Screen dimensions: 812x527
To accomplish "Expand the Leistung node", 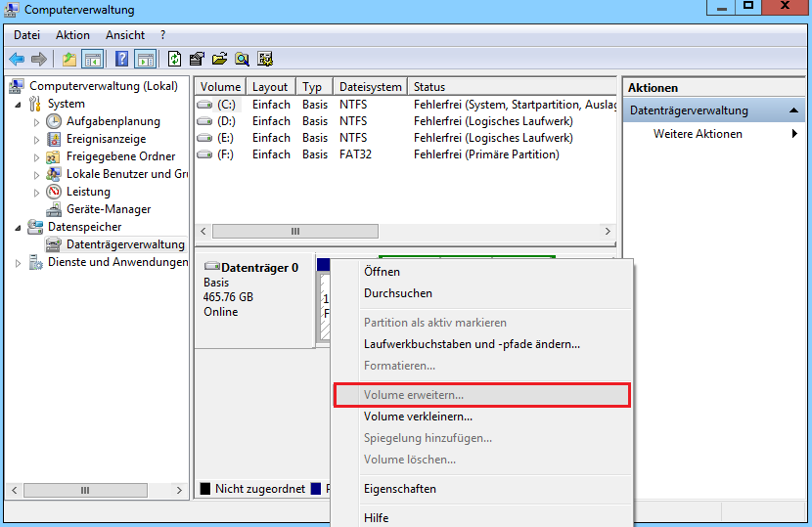I will tap(37, 193).
